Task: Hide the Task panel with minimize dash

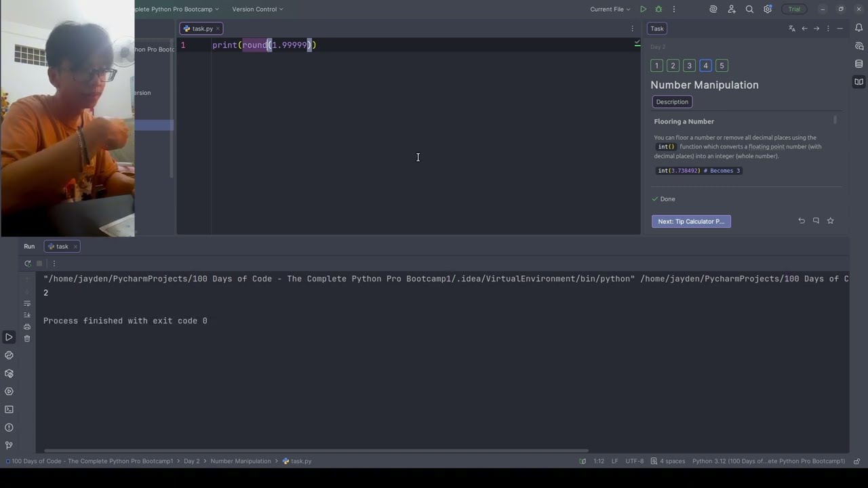Action: point(840,28)
